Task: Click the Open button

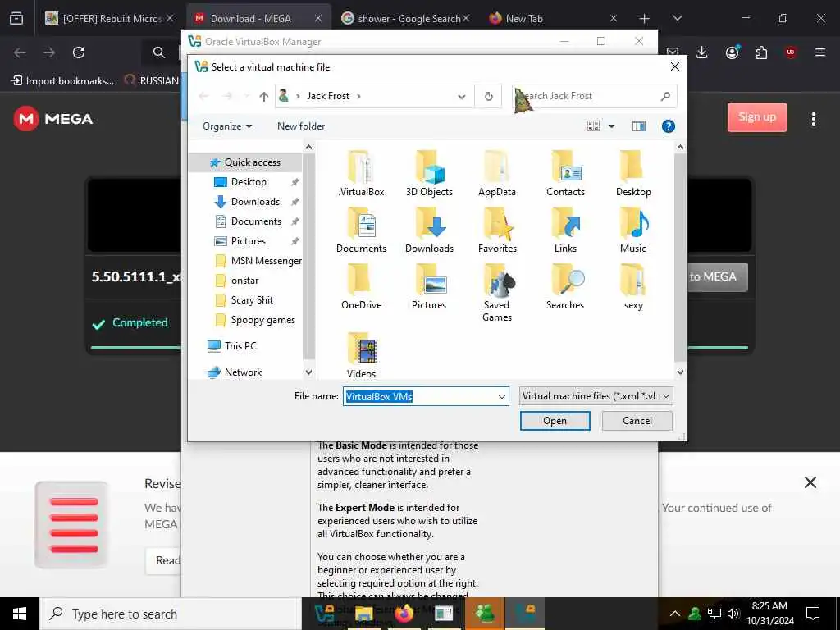Action: (x=555, y=421)
